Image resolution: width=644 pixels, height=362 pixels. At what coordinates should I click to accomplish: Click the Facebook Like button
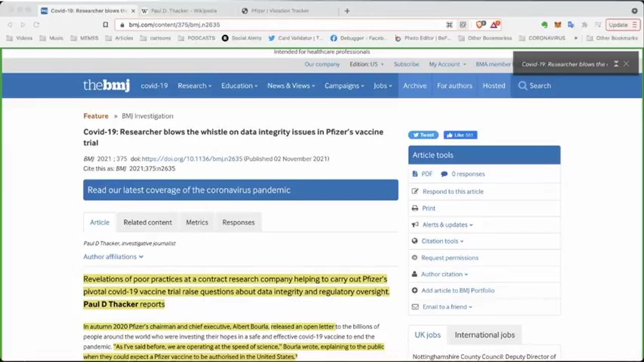click(x=460, y=135)
